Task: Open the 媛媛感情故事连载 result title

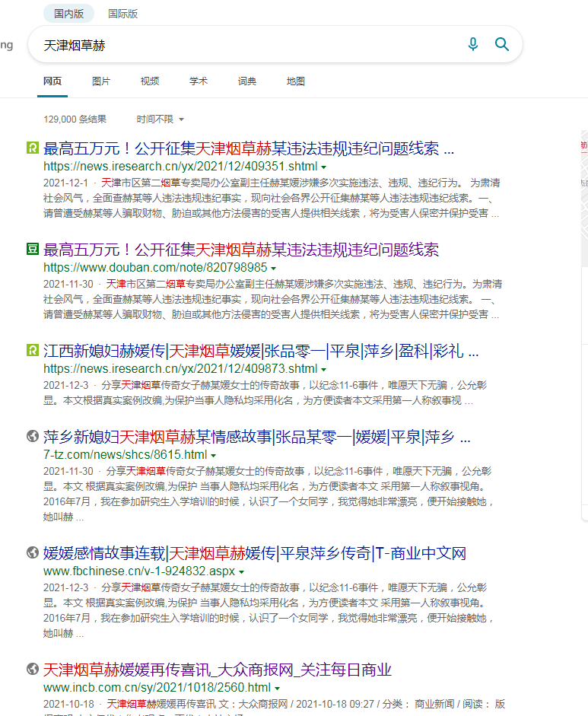Action: [x=255, y=553]
